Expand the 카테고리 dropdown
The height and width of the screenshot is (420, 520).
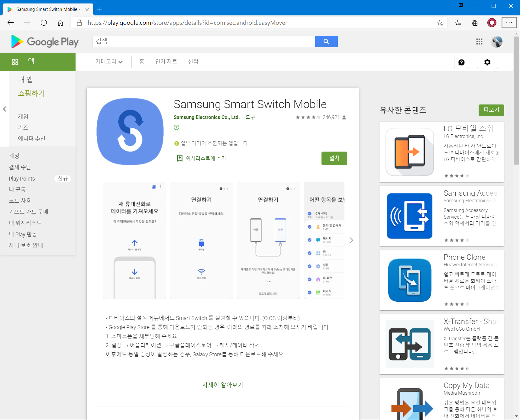(x=109, y=62)
